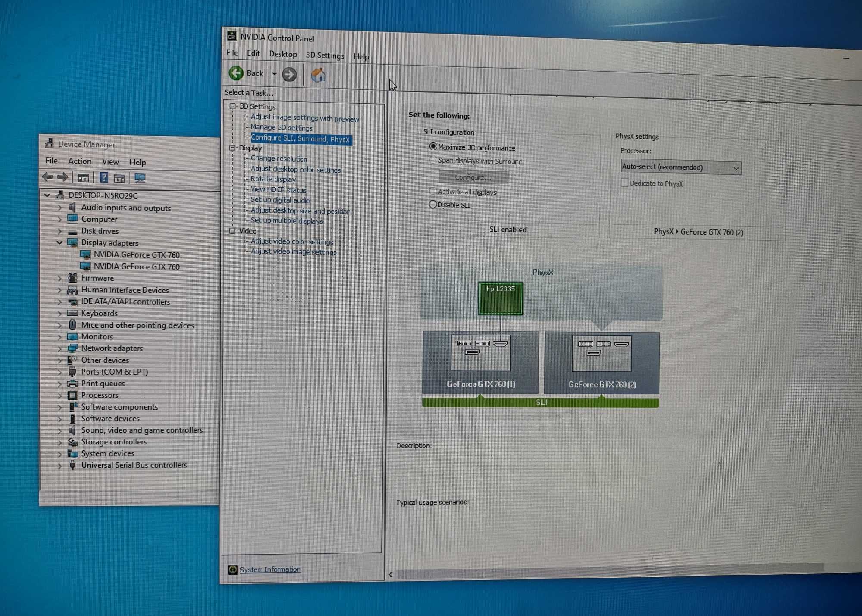Expand the Monitors node
The image size is (862, 616).
(x=60, y=337)
